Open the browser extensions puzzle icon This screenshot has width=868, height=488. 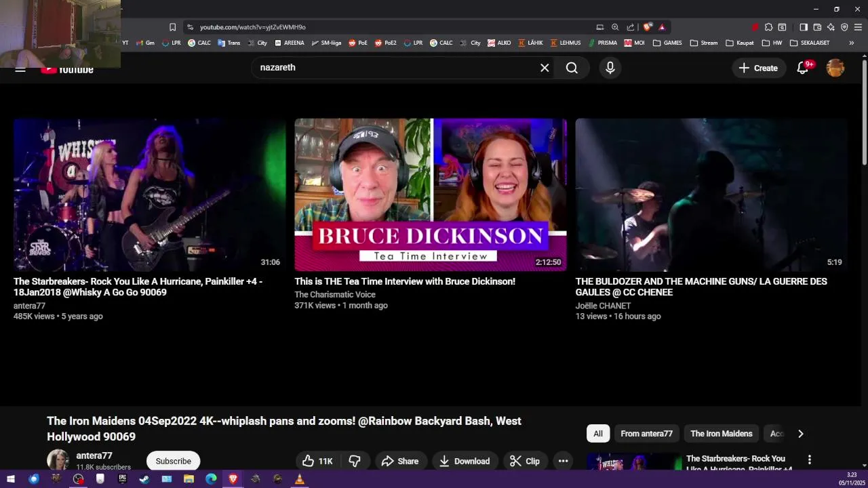(x=768, y=27)
